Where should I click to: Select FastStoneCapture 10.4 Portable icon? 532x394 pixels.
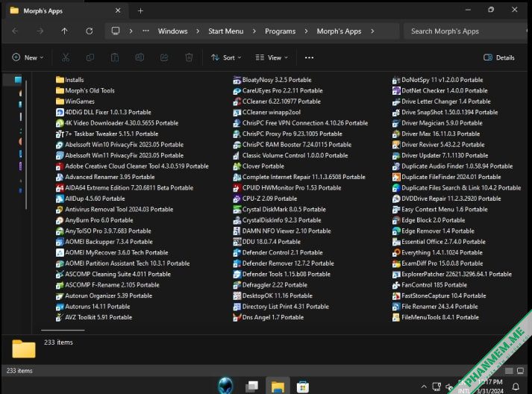pyautogui.click(x=396, y=295)
